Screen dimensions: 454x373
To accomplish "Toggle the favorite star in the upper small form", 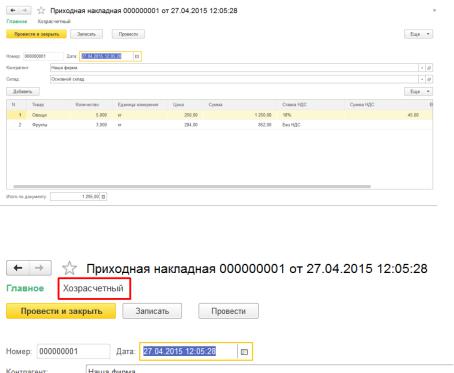I will pyautogui.click(x=41, y=11).
